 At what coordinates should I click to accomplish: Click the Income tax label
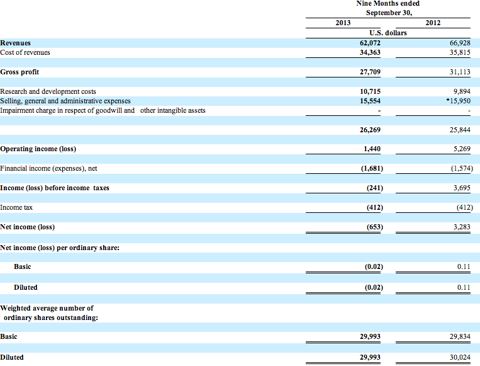(16, 208)
